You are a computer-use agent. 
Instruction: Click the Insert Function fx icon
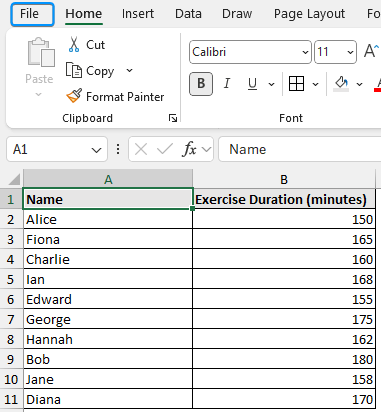[189, 149]
